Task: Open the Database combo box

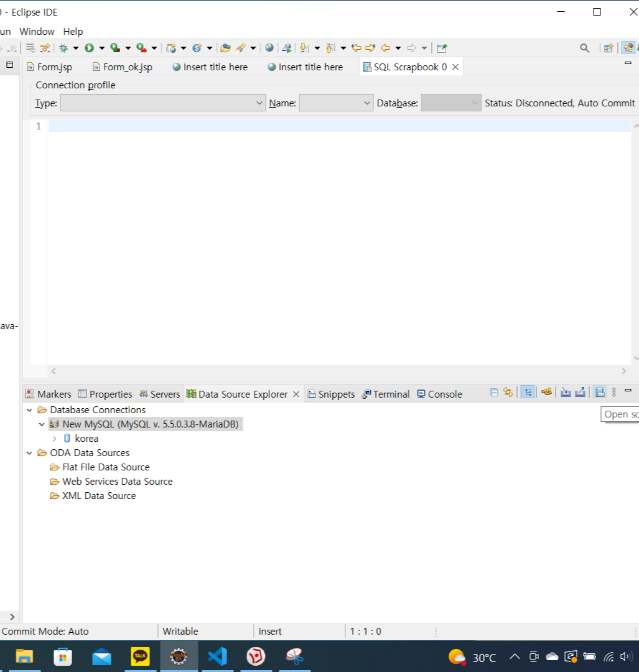Action: pyautogui.click(x=451, y=103)
